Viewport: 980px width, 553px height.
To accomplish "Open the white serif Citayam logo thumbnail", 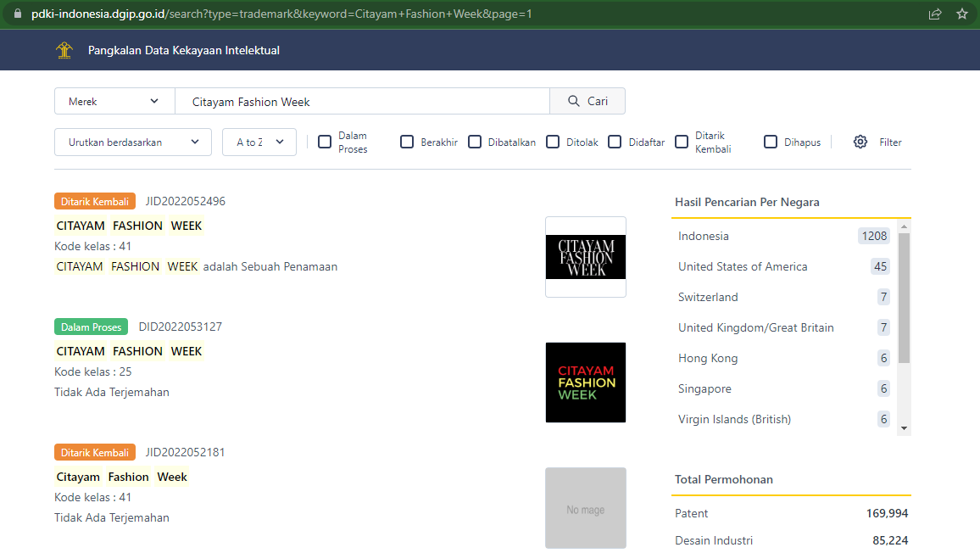I will click(x=586, y=257).
